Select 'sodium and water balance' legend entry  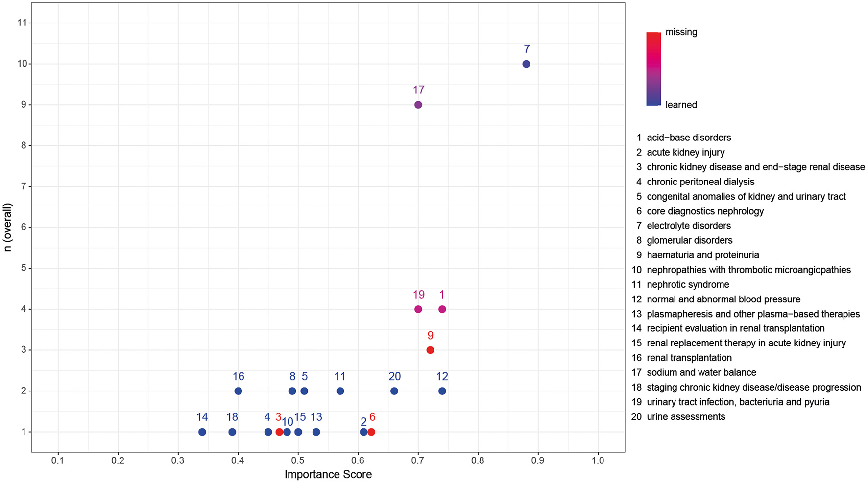pyautogui.click(x=701, y=372)
